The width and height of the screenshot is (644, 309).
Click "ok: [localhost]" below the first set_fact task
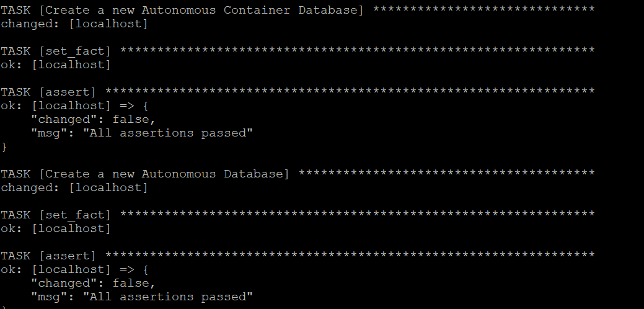click(56, 65)
